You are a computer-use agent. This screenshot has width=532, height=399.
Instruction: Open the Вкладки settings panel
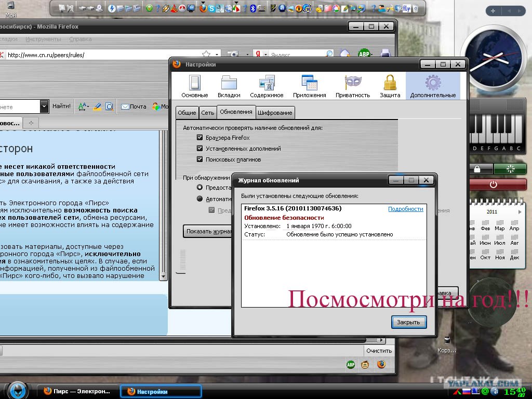229,86
